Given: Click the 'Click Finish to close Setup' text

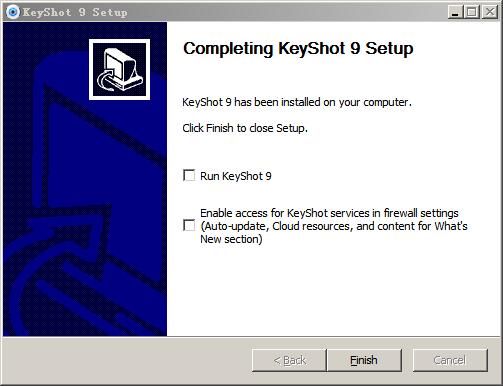Looking at the screenshot, I should tap(245, 128).
